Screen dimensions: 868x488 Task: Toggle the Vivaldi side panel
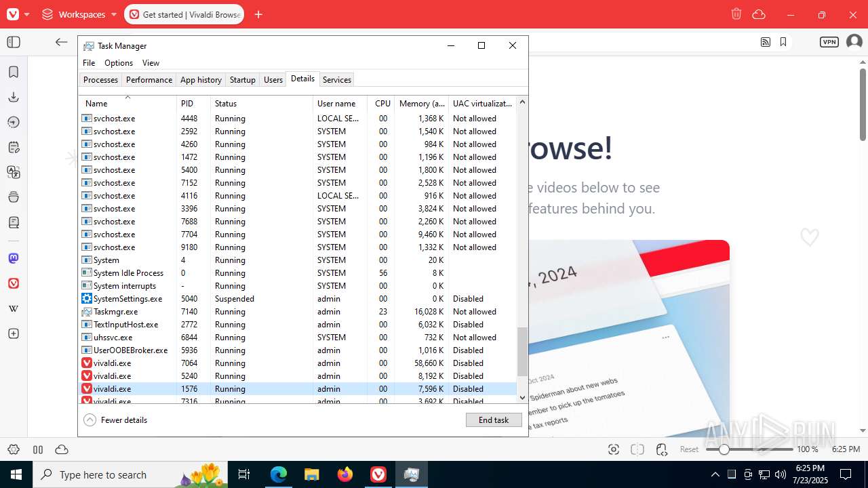pyautogui.click(x=14, y=42)
